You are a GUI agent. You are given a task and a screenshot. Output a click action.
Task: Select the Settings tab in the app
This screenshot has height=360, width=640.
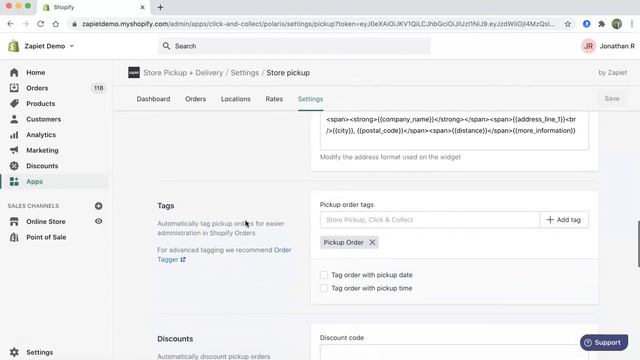tap(310, 99)
